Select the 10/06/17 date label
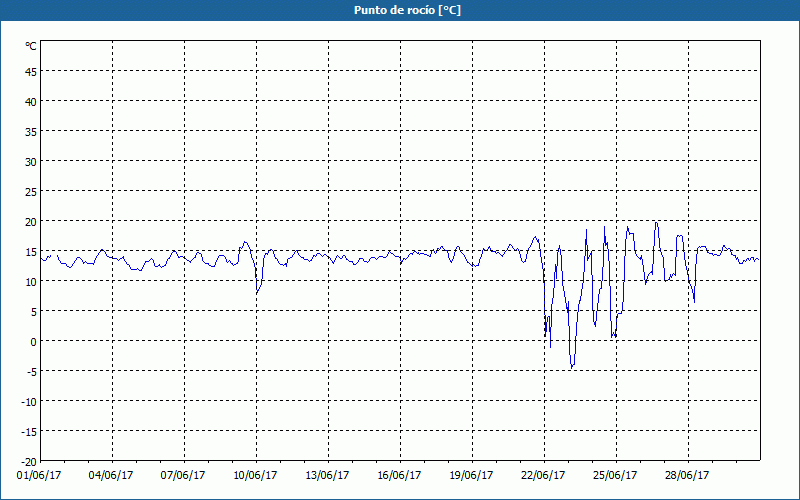This screenshot has width=800, height=500. (255, 476)
